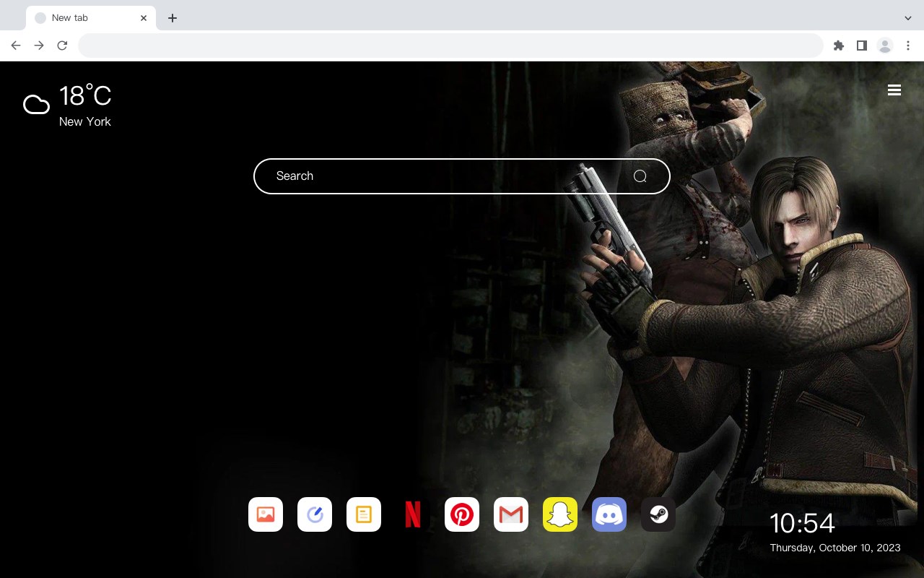Click into the Search field
This screenshot has width=924, height=578.
pyautogui.click(x=462, y=176)
